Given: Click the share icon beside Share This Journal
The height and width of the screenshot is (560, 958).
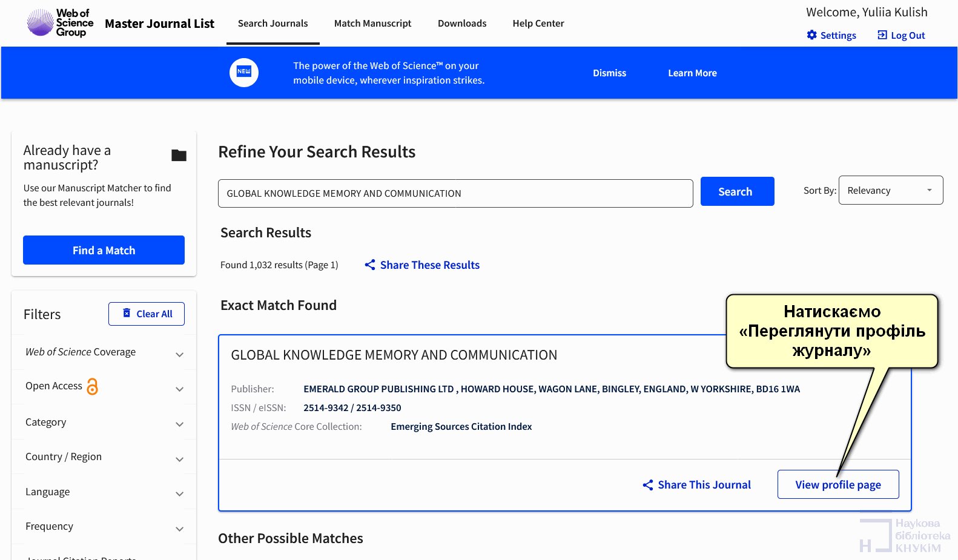Looking at the screenshot, I should pos(647,485).
